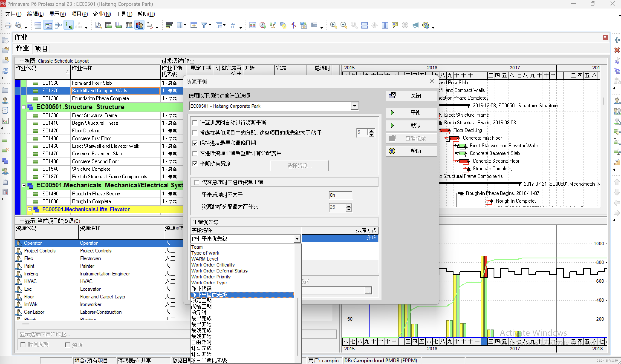Screen dimensions: 621x364
Task: Click the 平衡 button to level resources
Action: pos(411,112)
